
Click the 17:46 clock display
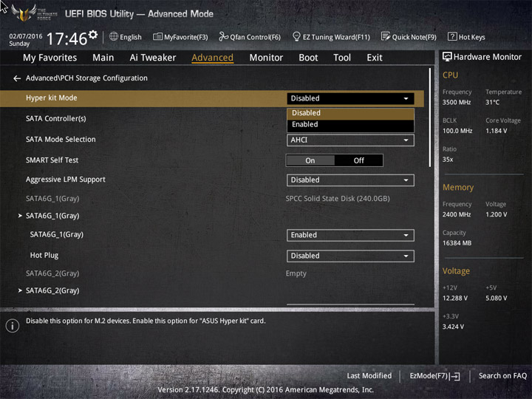[66, 38]
